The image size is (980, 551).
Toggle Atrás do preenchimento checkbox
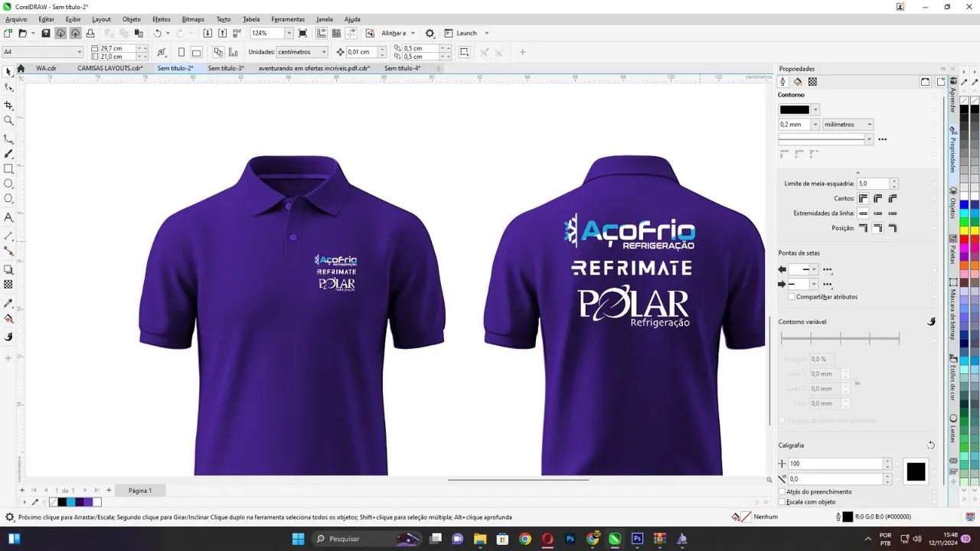(x=782, y=492)
